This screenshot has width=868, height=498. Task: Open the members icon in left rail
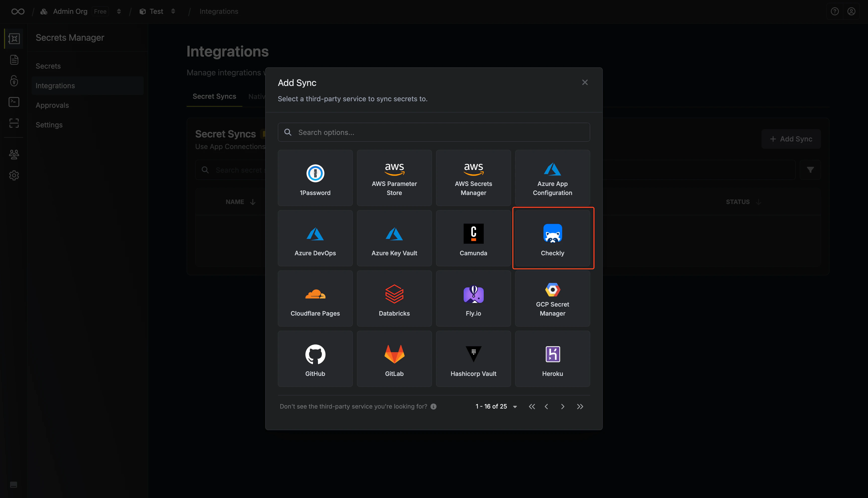14,155
